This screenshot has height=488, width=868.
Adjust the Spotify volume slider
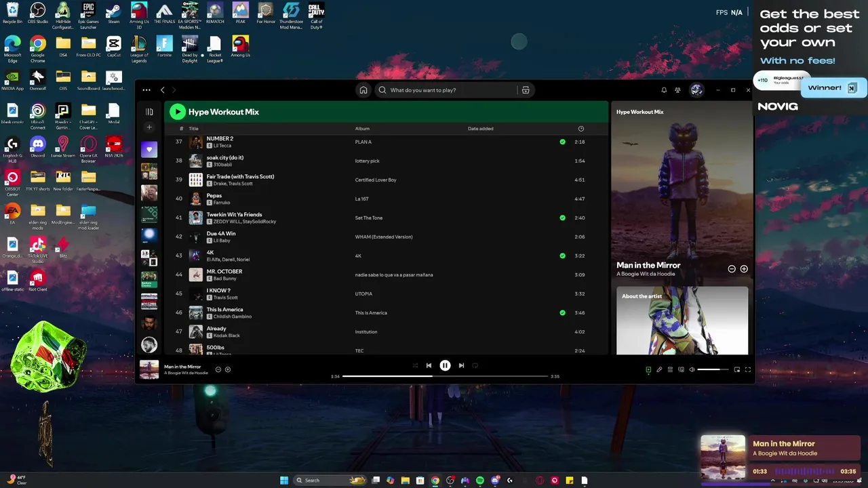point(713,369)
